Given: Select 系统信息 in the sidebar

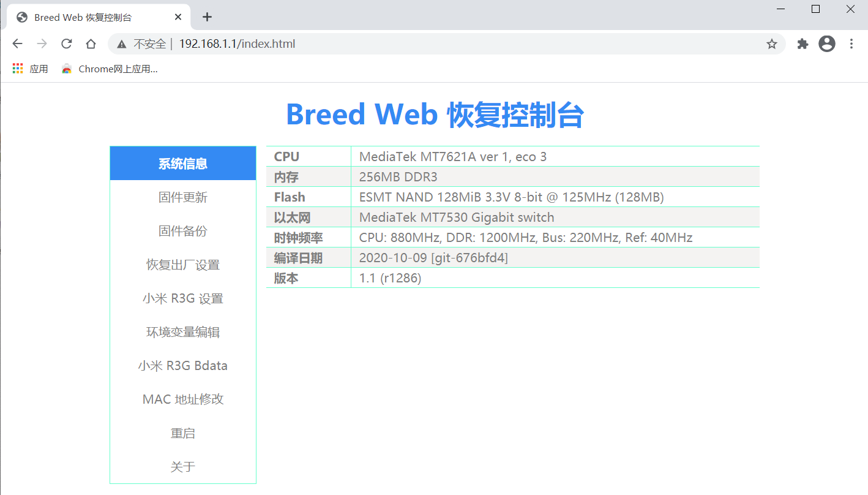Looking at the screenshot, I should point(183,164).
